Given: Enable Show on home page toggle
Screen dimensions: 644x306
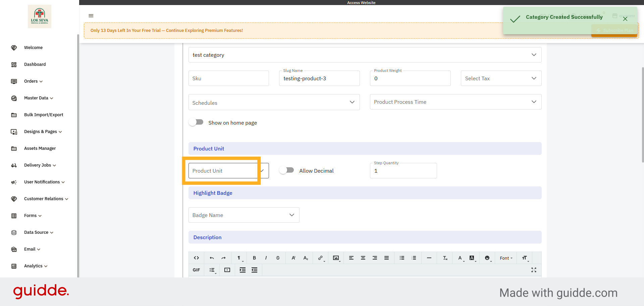Looking at the screenshot, I should (196, 122).
